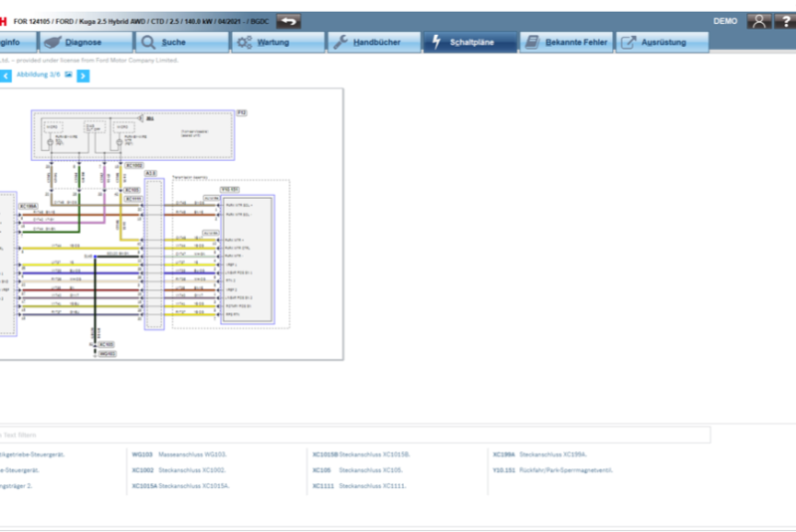Switch to the Ausrüstung tab

tap(662, 42)
